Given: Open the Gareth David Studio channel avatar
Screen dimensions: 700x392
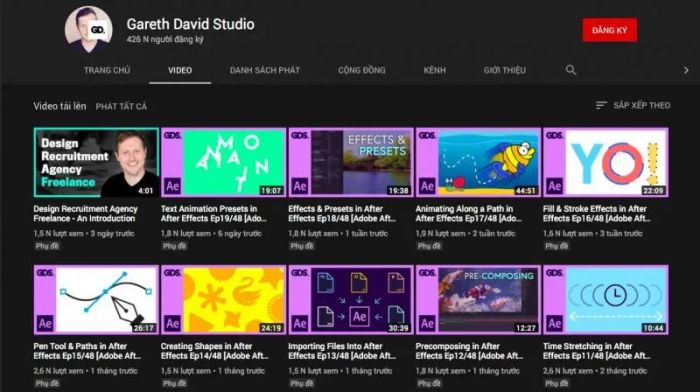Looking at the screenshot, I should (x=88, y=29).
